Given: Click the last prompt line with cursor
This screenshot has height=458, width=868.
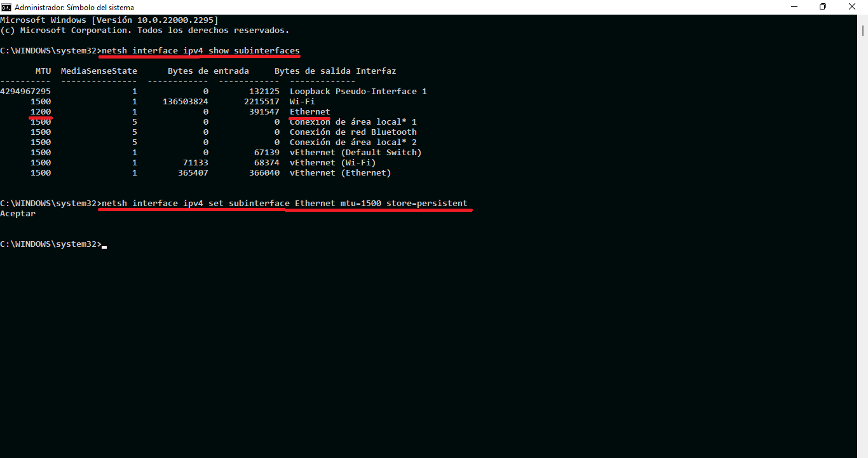Looking at the screenshot, I should pos(53,244).
